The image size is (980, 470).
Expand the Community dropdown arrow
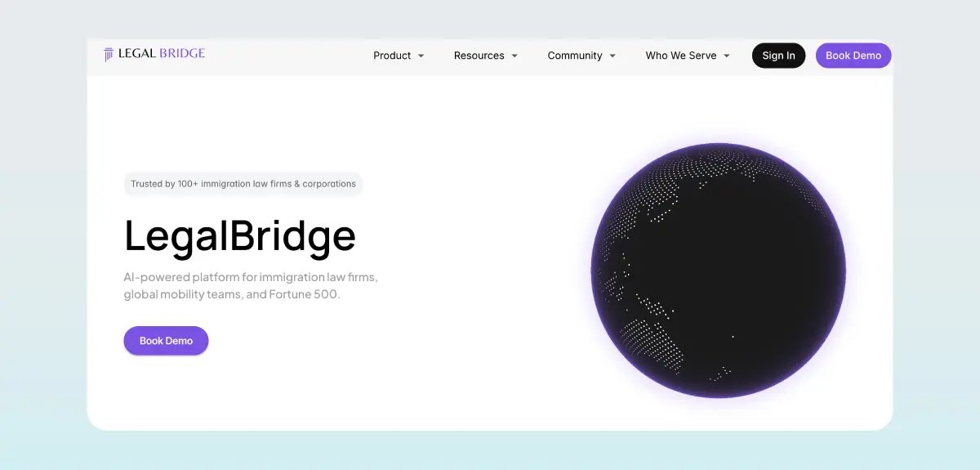point(612,56)
